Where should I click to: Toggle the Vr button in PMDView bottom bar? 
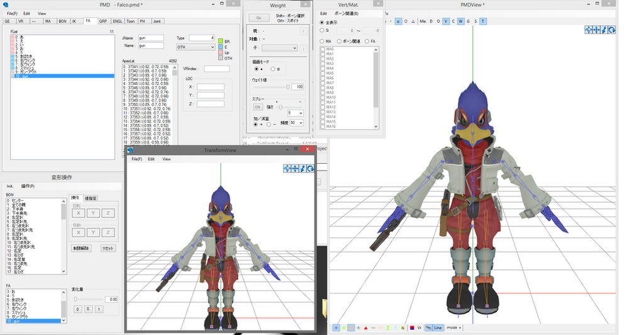(x=419, y=327)
